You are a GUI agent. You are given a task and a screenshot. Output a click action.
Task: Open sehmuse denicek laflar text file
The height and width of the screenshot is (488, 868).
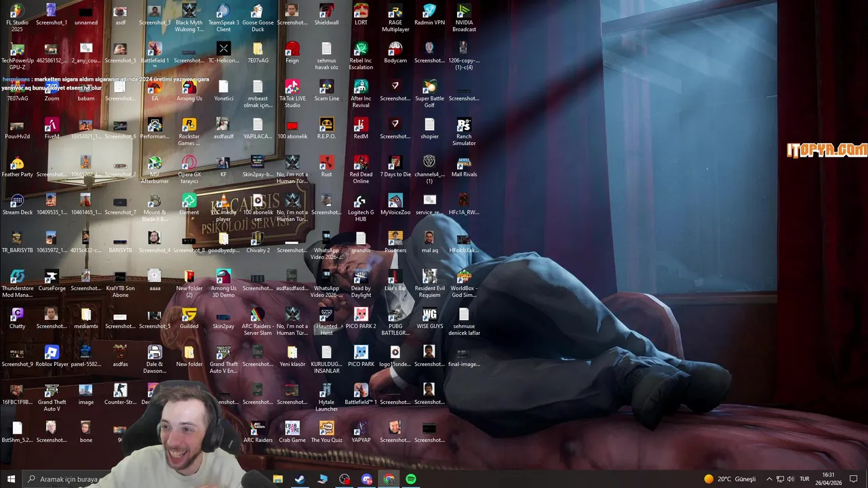point(464,321)
